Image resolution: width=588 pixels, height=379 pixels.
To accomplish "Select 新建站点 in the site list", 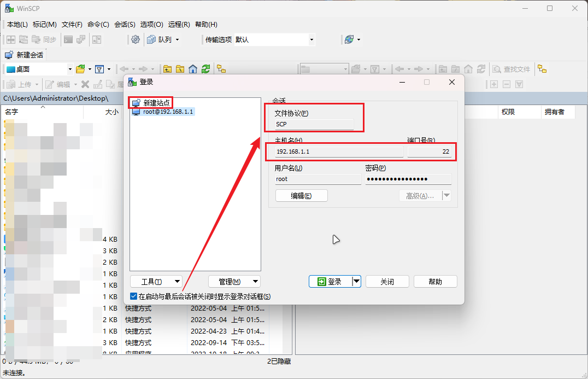I will coord(151,103).
